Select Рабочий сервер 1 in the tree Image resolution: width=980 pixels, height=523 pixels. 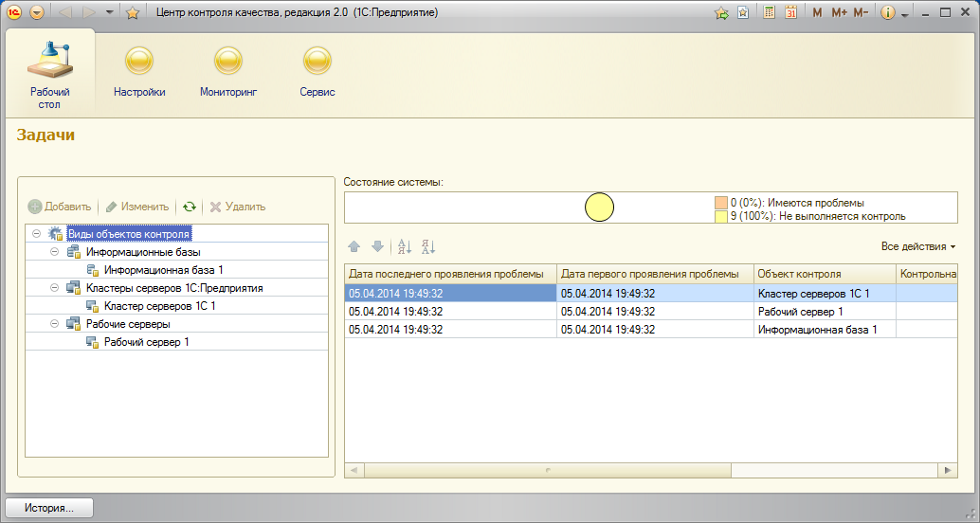(146, 342)
